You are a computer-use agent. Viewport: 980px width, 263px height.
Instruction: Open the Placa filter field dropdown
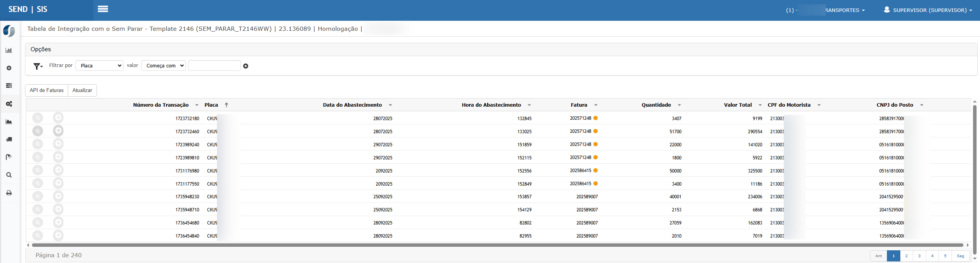[x=99, y=66]
